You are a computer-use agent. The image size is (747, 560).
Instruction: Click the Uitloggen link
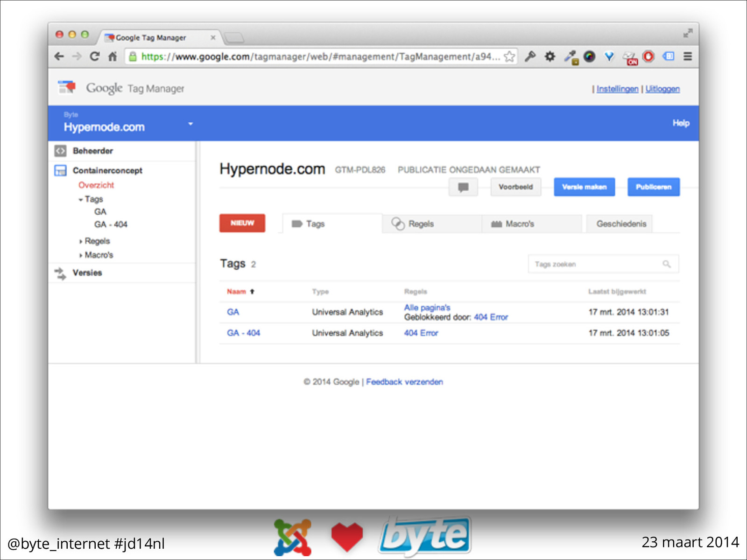click(662, 89)
